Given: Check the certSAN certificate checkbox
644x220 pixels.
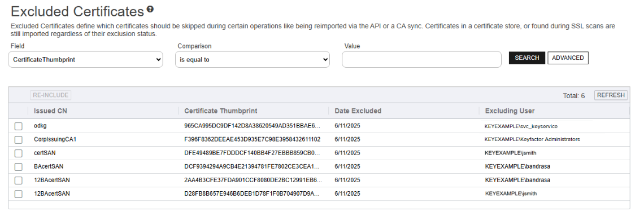Looking at the screenshot, I should click(x=19, y=153).
